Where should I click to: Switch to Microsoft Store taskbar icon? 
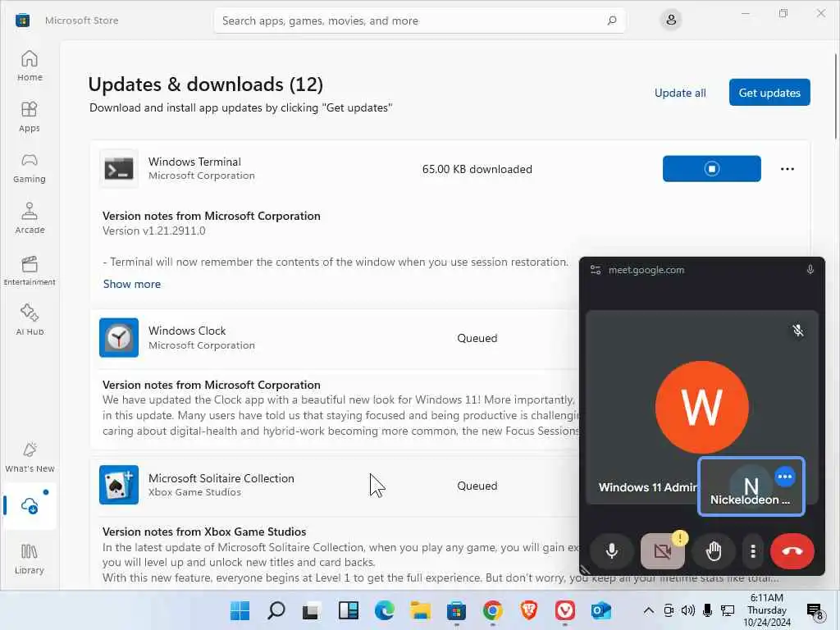point(456,610)
